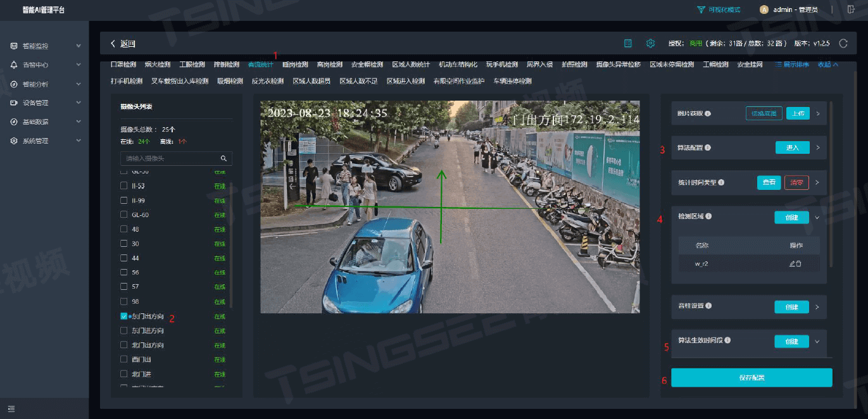Click the 智能监控 sidebar icon
868x419 pixels.
click(x=14, y=46)
